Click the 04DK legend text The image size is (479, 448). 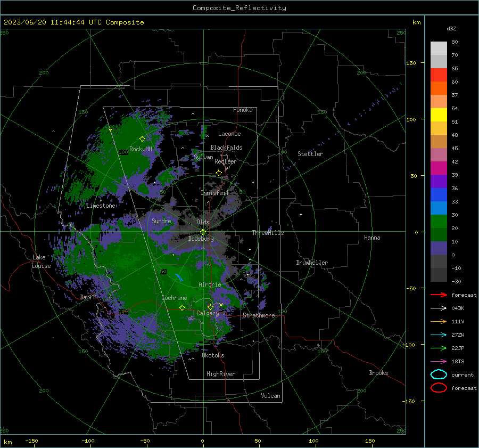click(458, 308)
